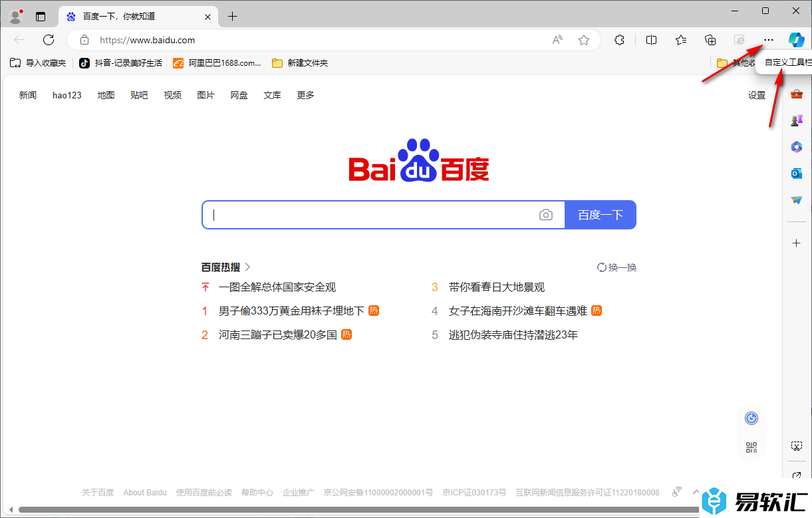Image resolution: width=812 pixels, height=518 pixels.
Task: Open the 图片 navigation link
Action: pos(206,95)
